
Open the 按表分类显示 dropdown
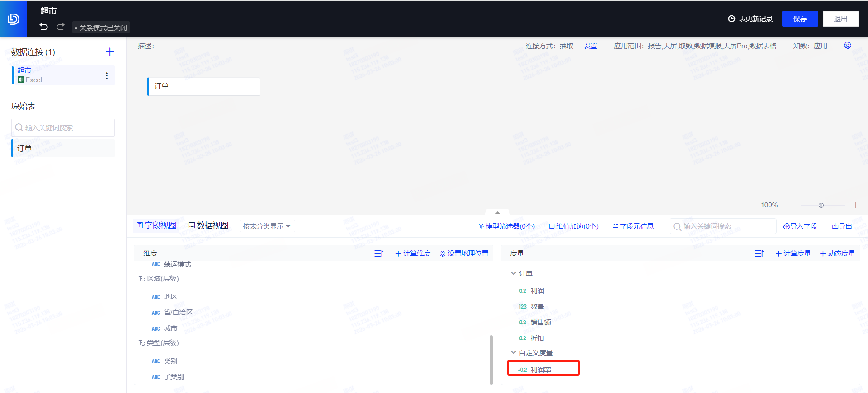tap(267, 226)
